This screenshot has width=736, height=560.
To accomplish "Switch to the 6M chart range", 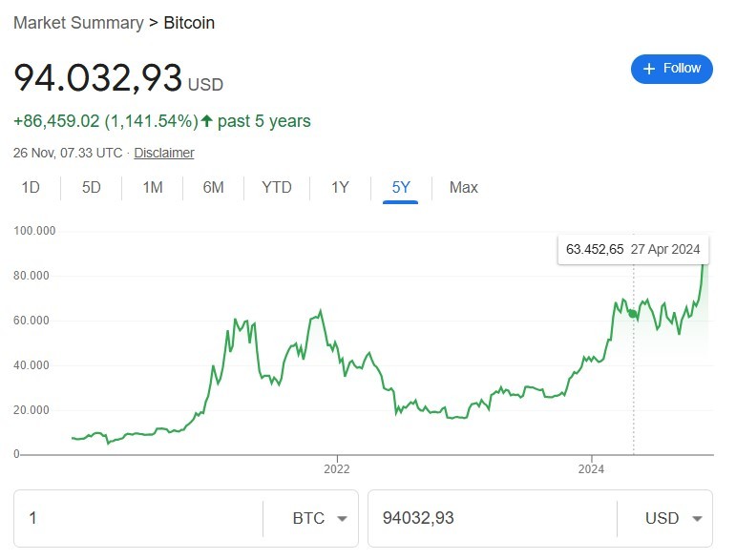I will click(x=213, y=188).
